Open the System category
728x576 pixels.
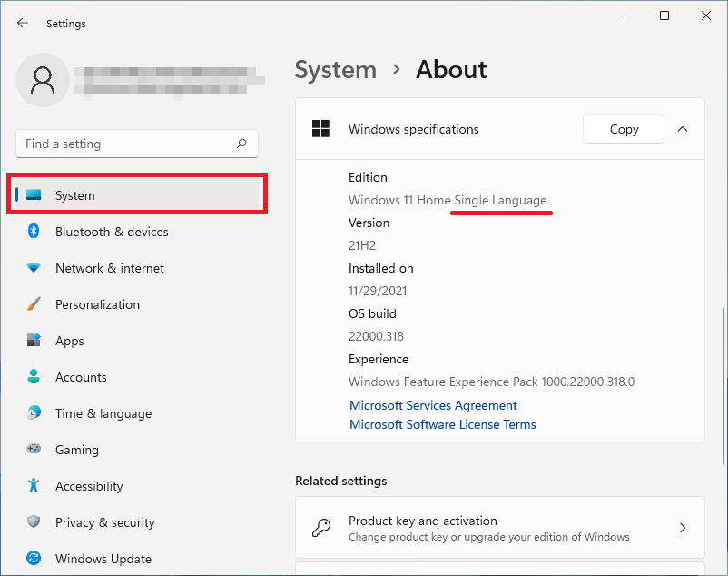coord(137,195)
